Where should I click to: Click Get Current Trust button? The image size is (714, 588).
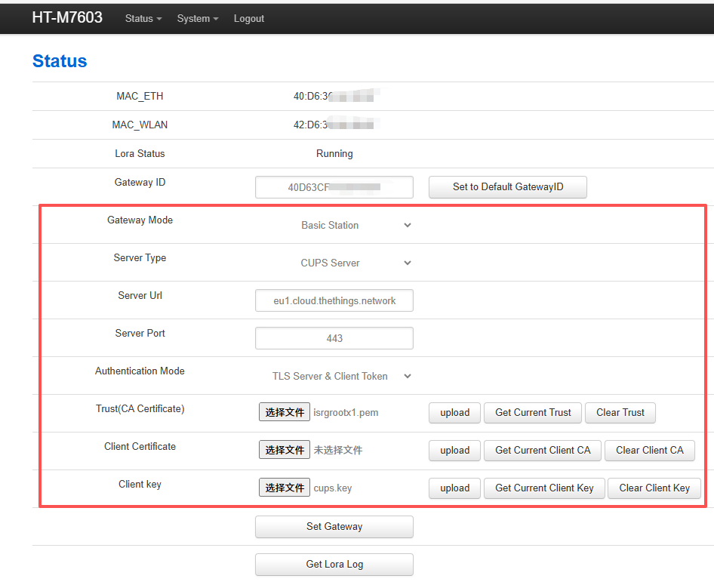533,413
